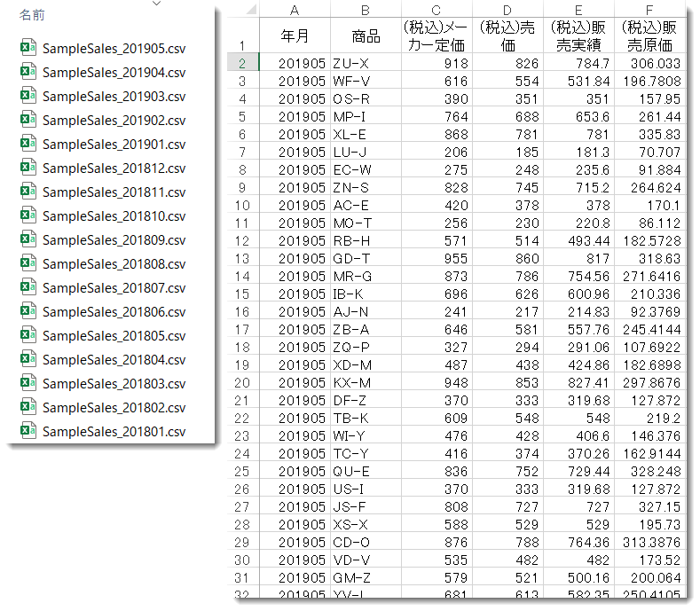The image size is (700, 611).
Task: Click product cell OS-R
Action: [x=366, y=98]
